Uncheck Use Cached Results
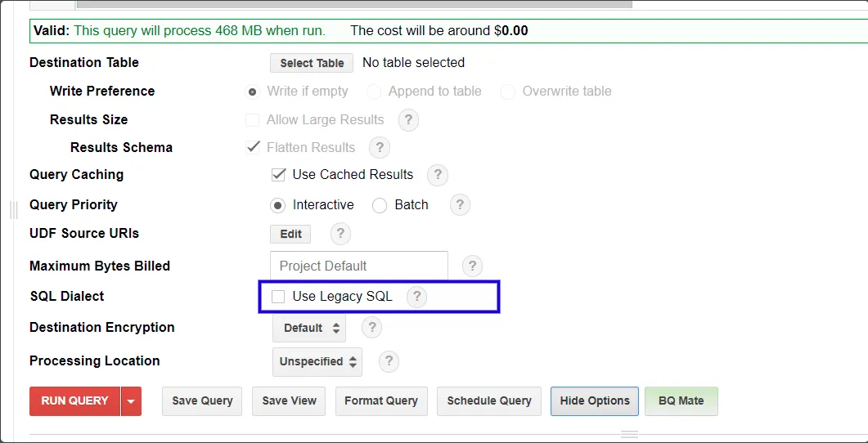The width and height of the screenshot is (868, 443). point(278,175)
